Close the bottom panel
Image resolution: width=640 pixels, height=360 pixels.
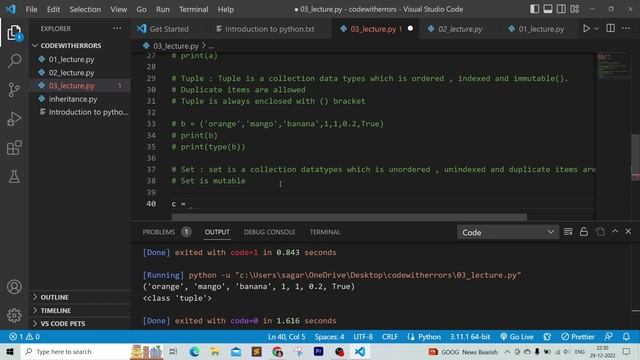click(628, 231)
